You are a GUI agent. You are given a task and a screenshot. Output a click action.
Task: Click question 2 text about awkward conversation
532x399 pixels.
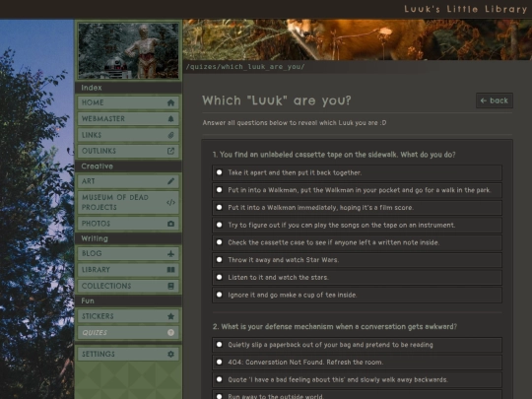point(335,327)
